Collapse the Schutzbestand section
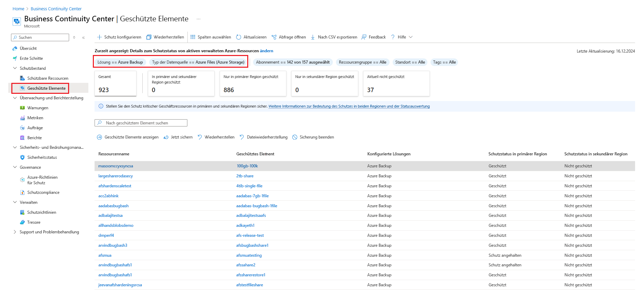The image size is (644, 299). 15,68
